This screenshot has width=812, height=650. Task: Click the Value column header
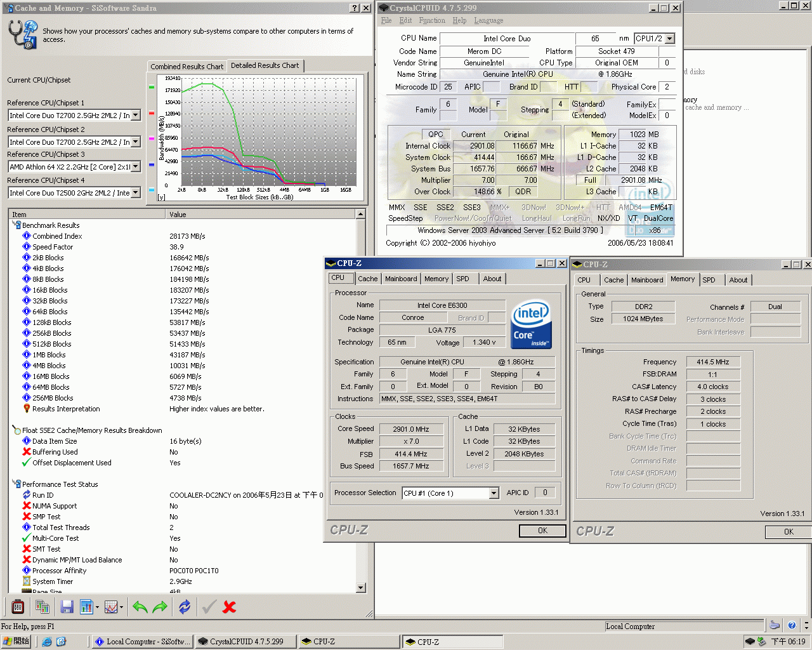261,215
